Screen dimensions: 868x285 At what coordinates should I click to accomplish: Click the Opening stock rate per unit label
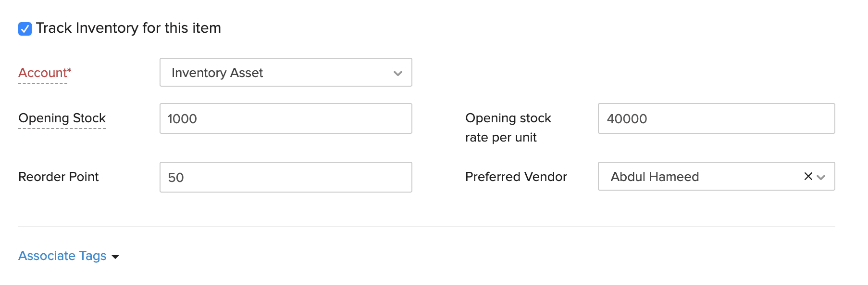[x=508, y=128]
